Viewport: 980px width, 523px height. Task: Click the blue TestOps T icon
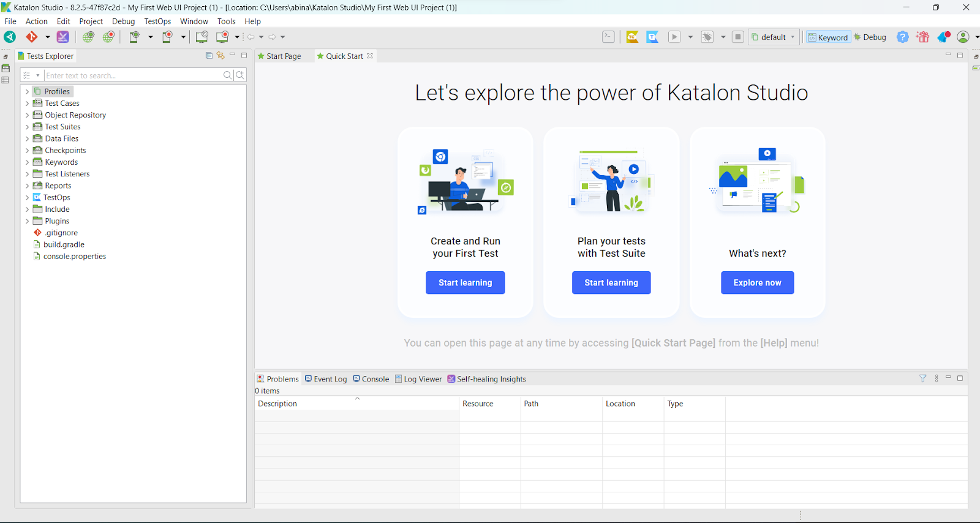pyautogui.click(x=652, y=37)
